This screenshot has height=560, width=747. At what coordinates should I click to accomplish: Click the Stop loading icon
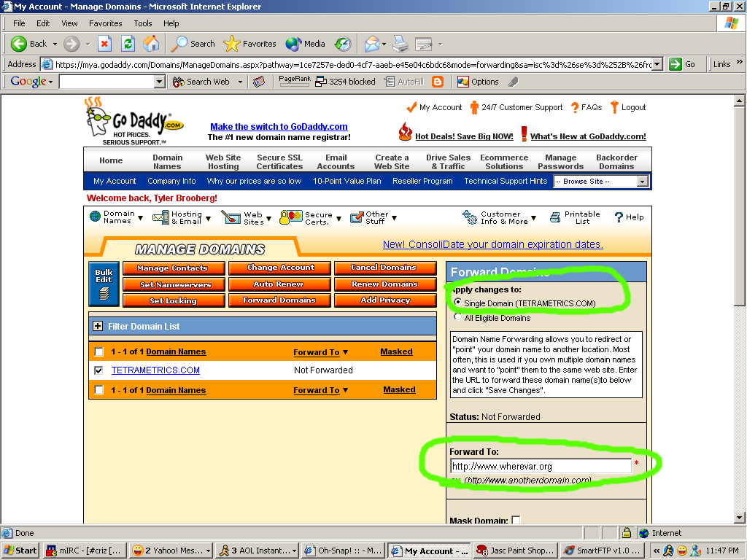(104, 44)
